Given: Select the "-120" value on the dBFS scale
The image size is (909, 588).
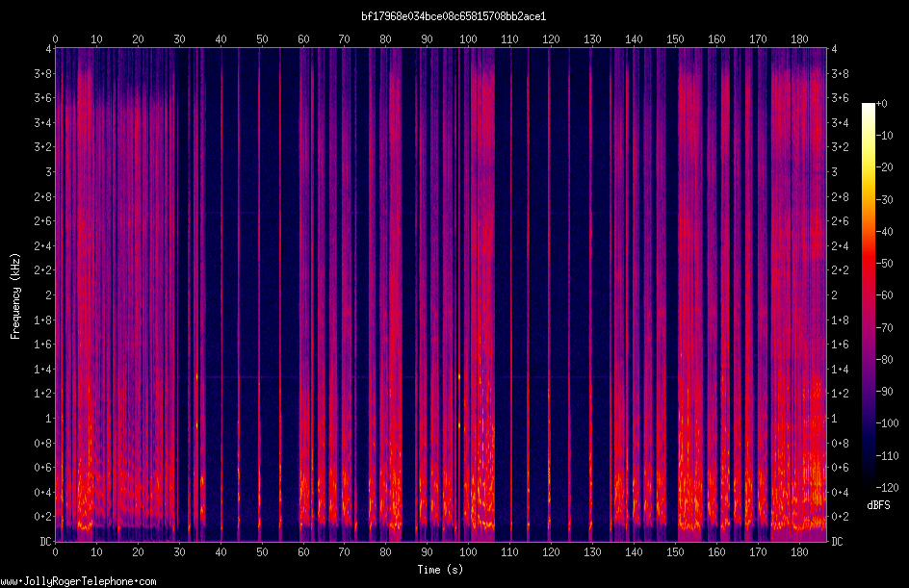Looking at the screenshot, I should pyautogui.click(x=888, y=488).
